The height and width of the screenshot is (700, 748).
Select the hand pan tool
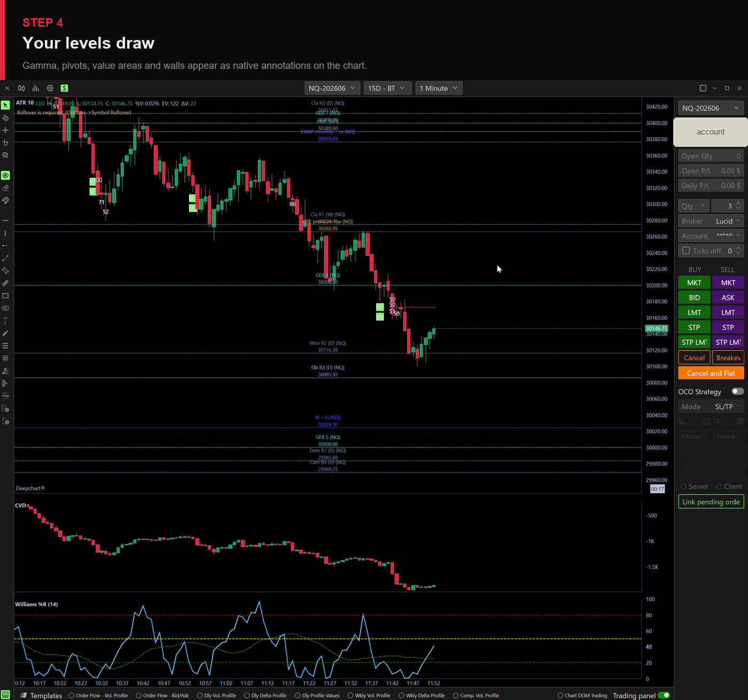click(x=5, y=117)
